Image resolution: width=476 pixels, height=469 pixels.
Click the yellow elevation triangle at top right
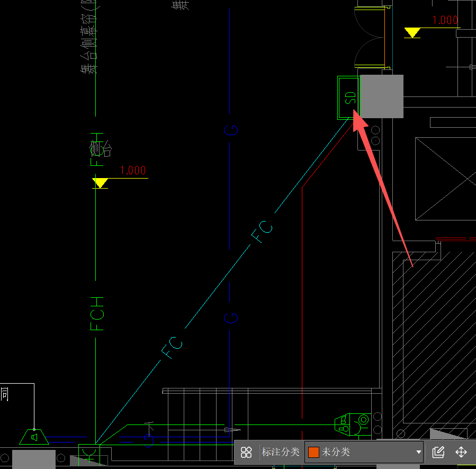412,33
